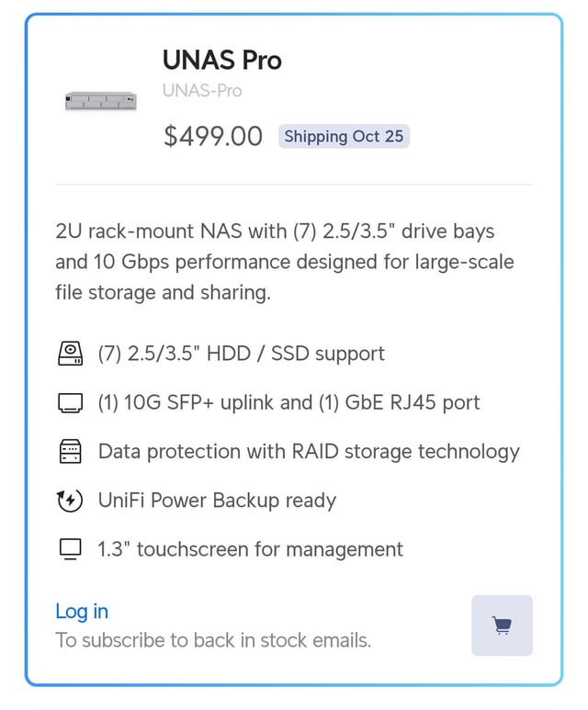Select the (7) 2.5/3.5" HDD / SSD support text
Screen dimensions: 588x710
242,354
